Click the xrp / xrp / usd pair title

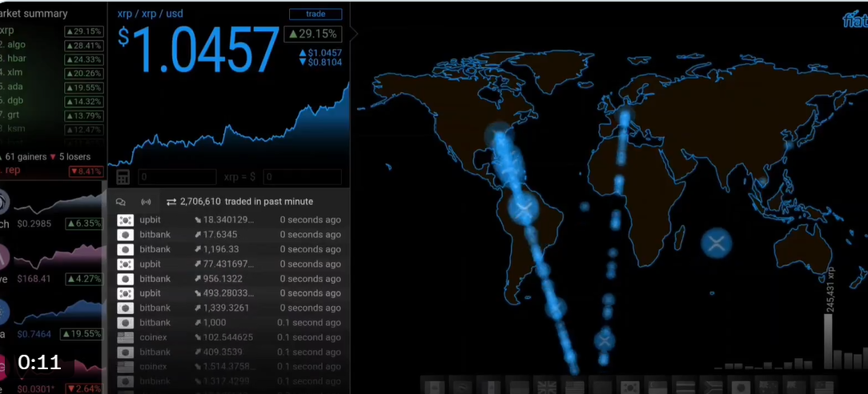click(150, 14)
